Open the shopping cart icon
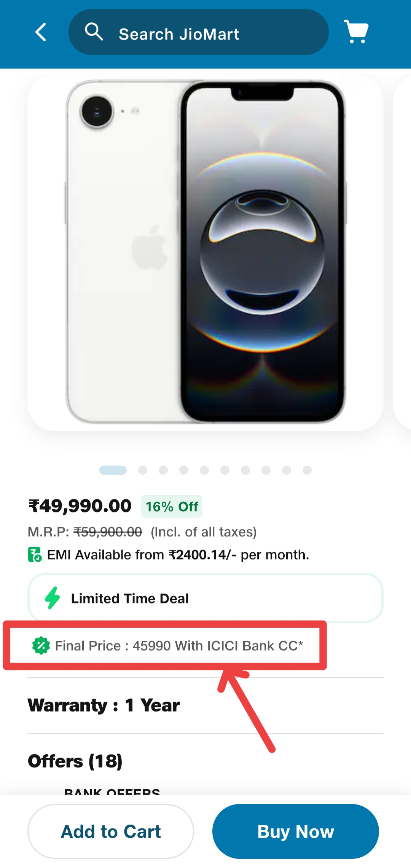Viewport: 411px width, 868px height. 355,32
